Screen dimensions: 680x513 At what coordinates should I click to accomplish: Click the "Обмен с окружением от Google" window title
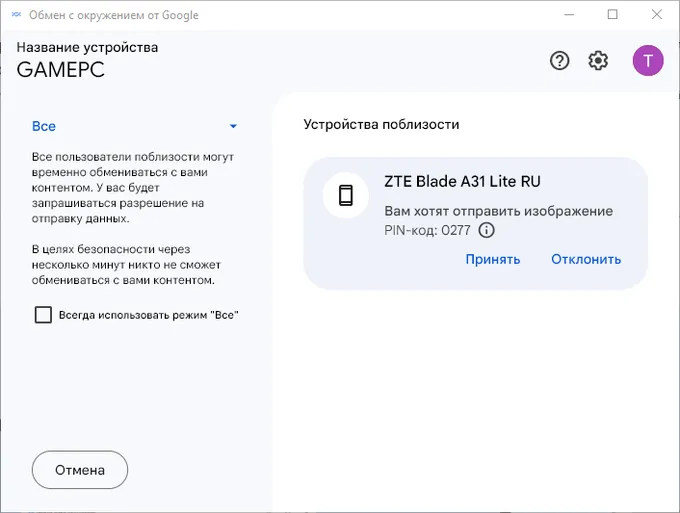click(x=114, y=15)
